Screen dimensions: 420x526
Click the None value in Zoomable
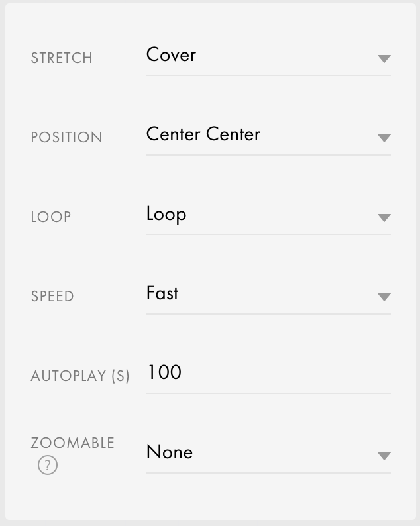pos(170,452)
